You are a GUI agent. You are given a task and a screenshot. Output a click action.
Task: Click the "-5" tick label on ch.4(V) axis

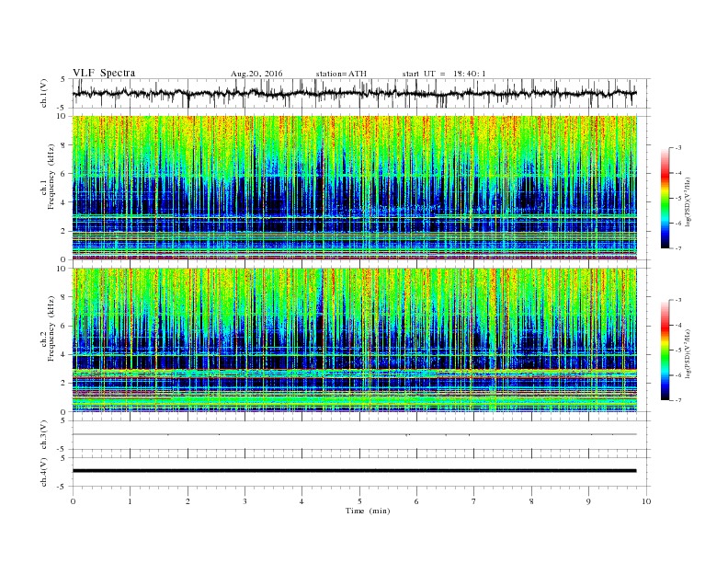point(63,487)
